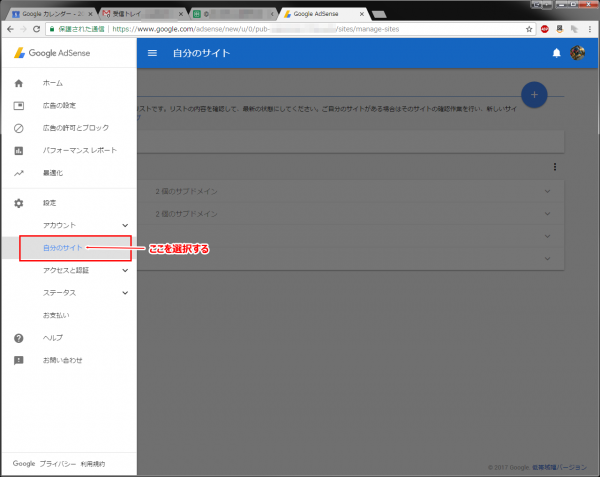Open the user profile avatar
This screenshot has width=600, height=477.
tap(577, 53)
